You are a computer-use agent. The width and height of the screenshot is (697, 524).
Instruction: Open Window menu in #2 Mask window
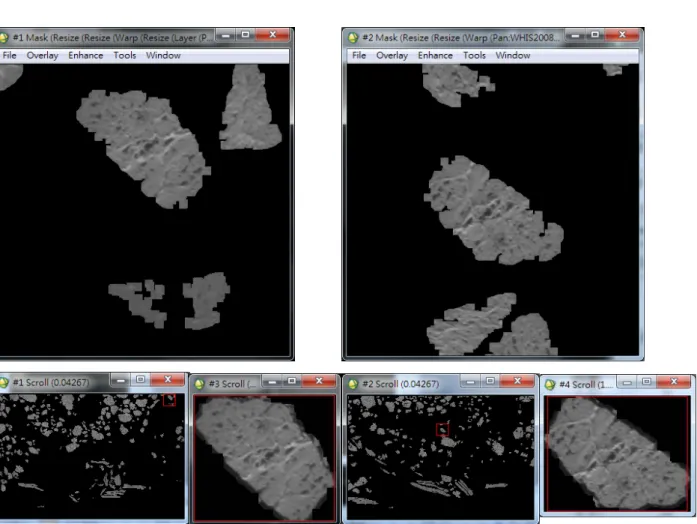point(513,56)
